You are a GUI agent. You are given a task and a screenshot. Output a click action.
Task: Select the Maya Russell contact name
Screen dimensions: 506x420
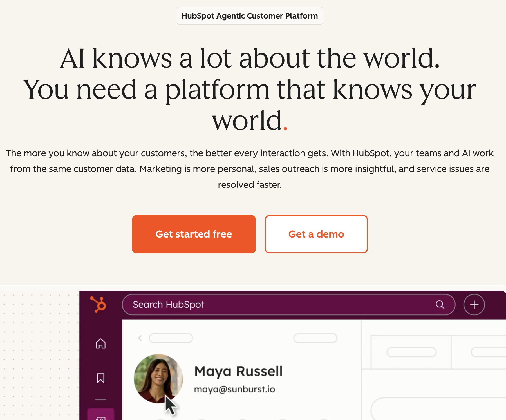pyautogui.click(x=238, y=371)
